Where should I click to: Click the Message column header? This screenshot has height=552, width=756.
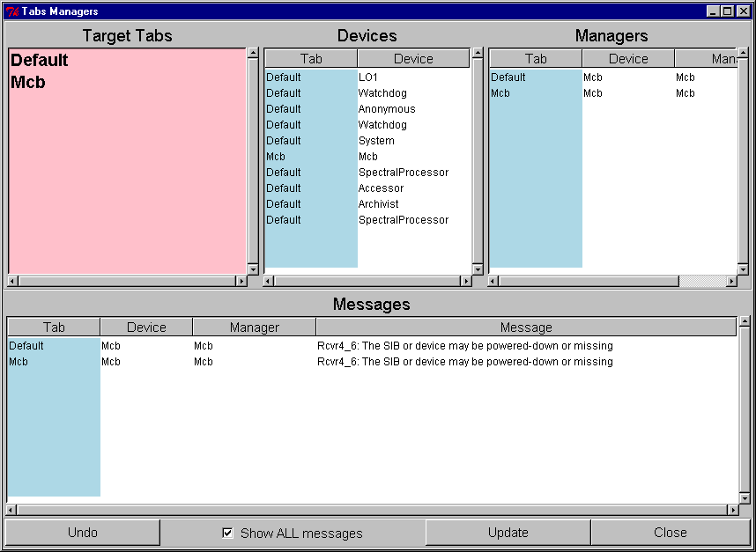point(526,328)
